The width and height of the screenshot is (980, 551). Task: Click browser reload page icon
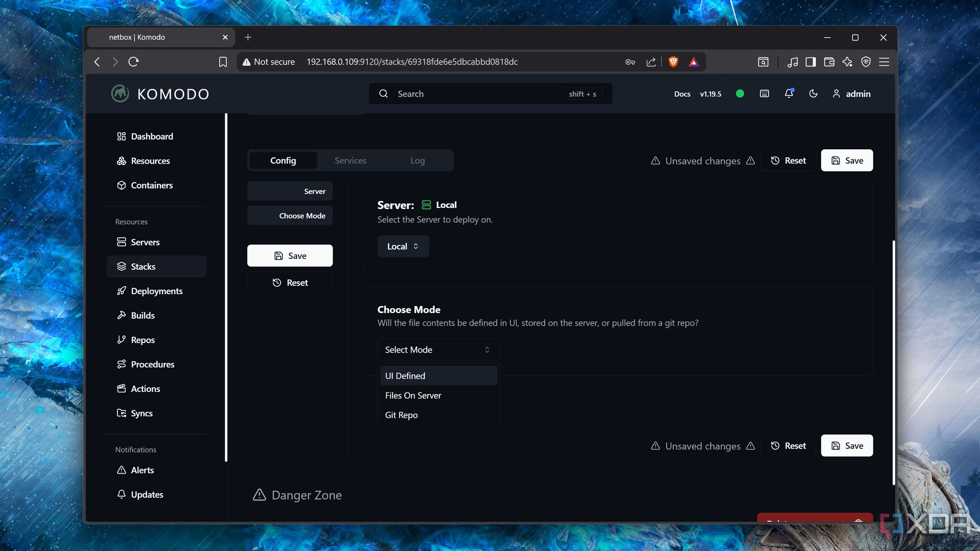tap(133, 61)
